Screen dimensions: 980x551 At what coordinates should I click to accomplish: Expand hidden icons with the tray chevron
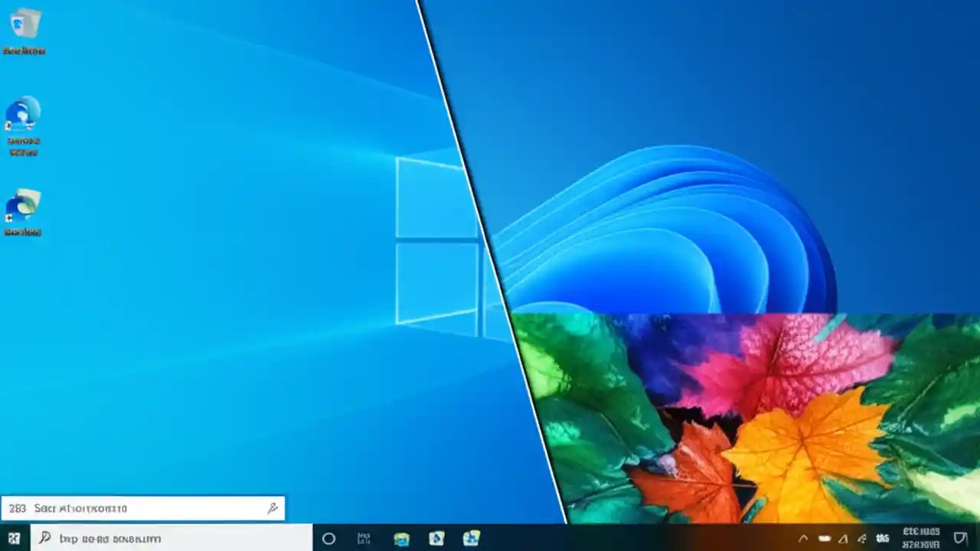[804, 538]
